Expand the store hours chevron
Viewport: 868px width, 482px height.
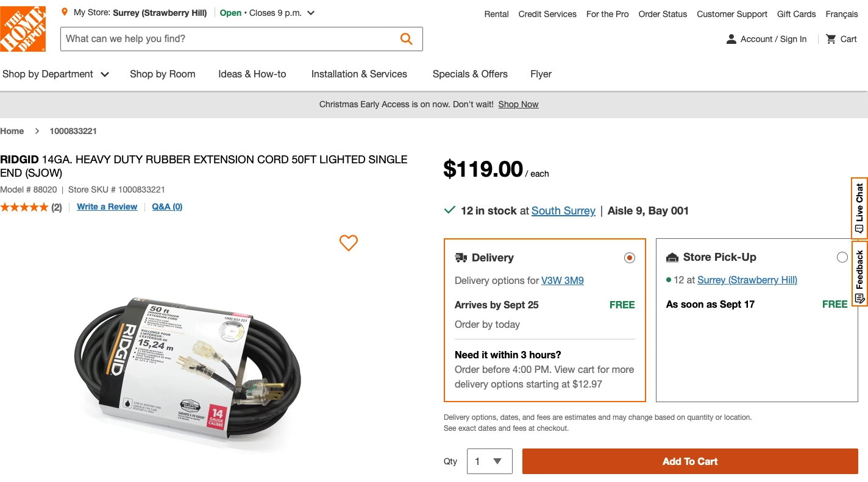(311, 13)
